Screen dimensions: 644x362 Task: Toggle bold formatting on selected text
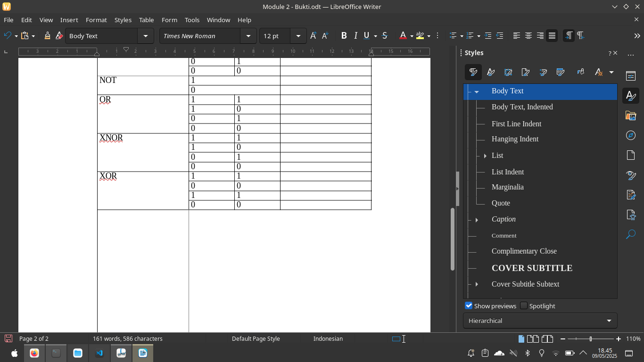tap(344, 35)
